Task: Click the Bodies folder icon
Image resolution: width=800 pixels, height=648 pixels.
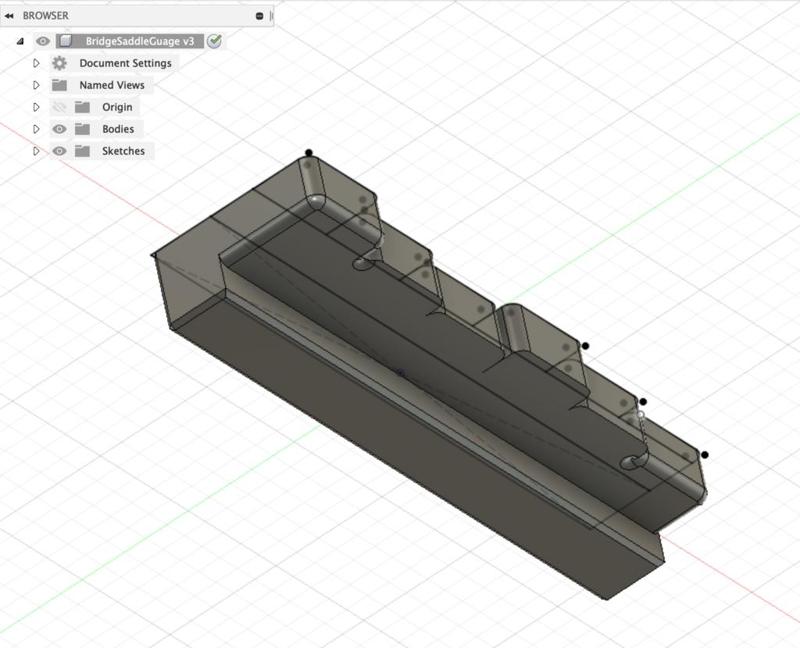Action: (x=82, y=129)
